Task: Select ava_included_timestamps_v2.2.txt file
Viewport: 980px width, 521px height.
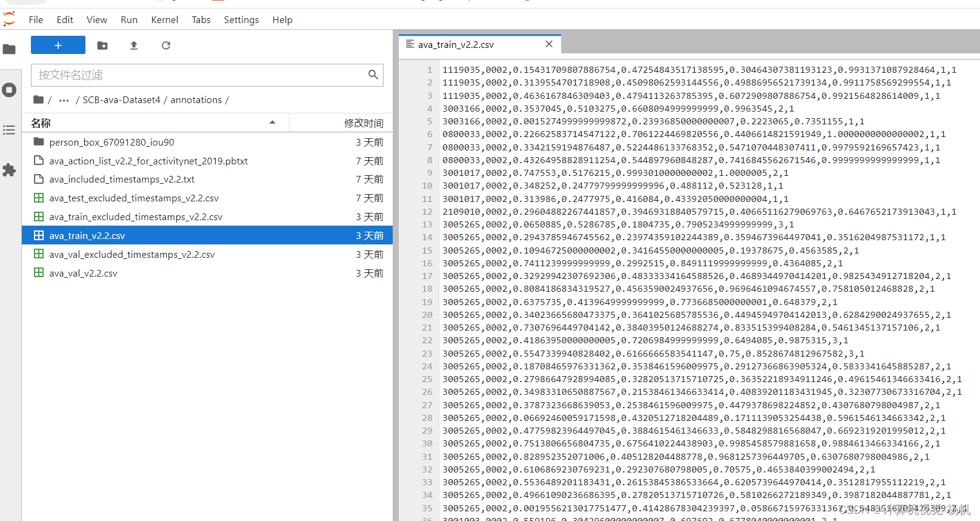Action: [207, 180]
